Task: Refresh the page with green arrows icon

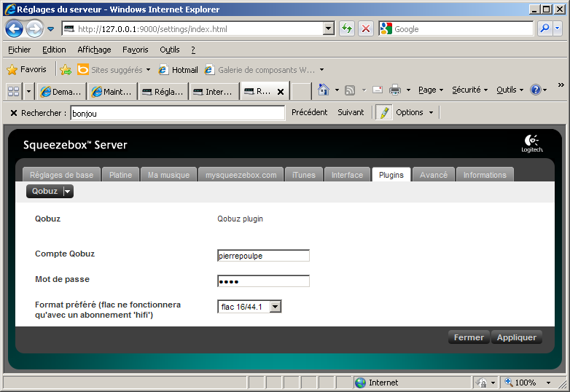Action: pos(347,28)
